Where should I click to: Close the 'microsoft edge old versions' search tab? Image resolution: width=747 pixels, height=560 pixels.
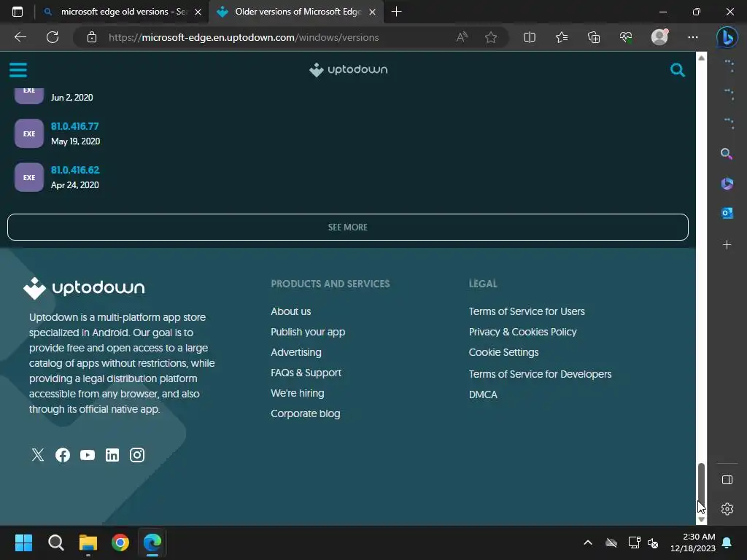[198, 12]
